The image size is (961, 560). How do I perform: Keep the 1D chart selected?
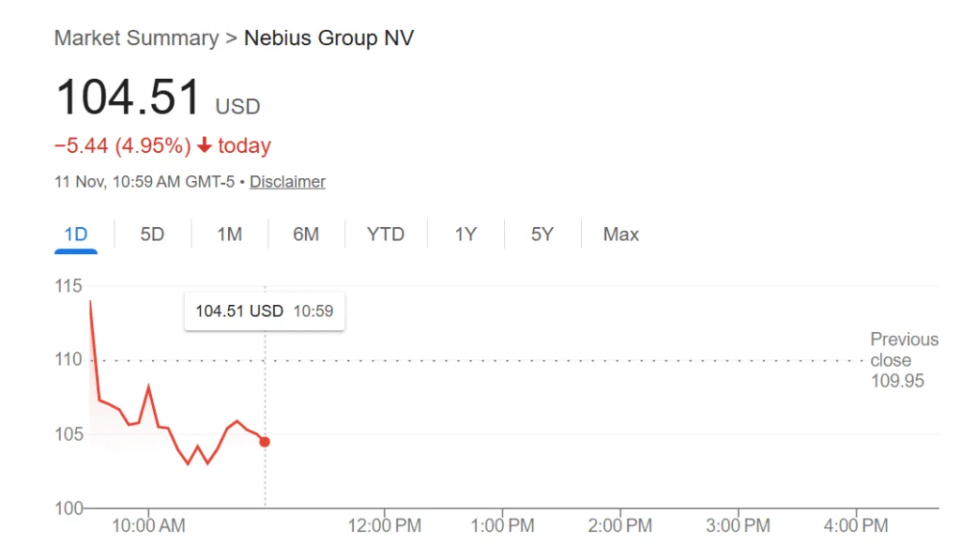tap(75, 234)
